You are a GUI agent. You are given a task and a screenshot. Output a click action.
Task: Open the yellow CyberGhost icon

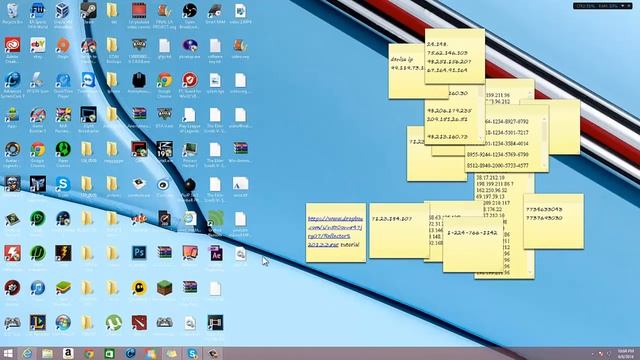coord(139,288)
